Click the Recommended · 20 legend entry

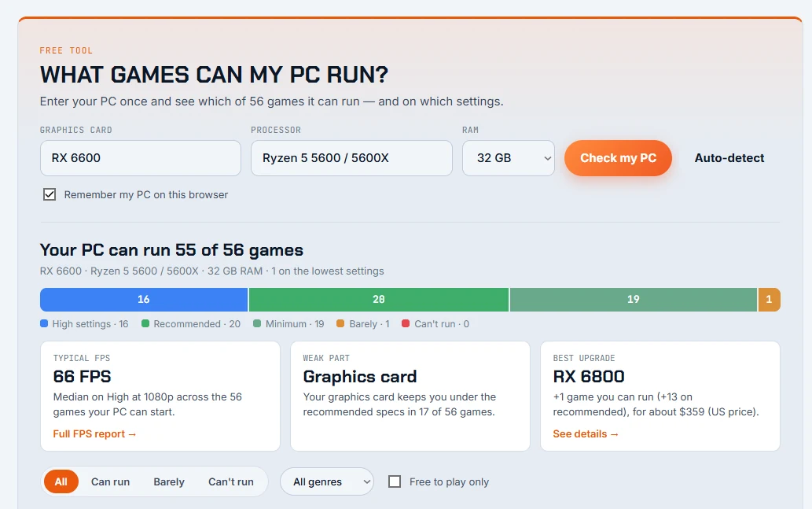point(191,324)
